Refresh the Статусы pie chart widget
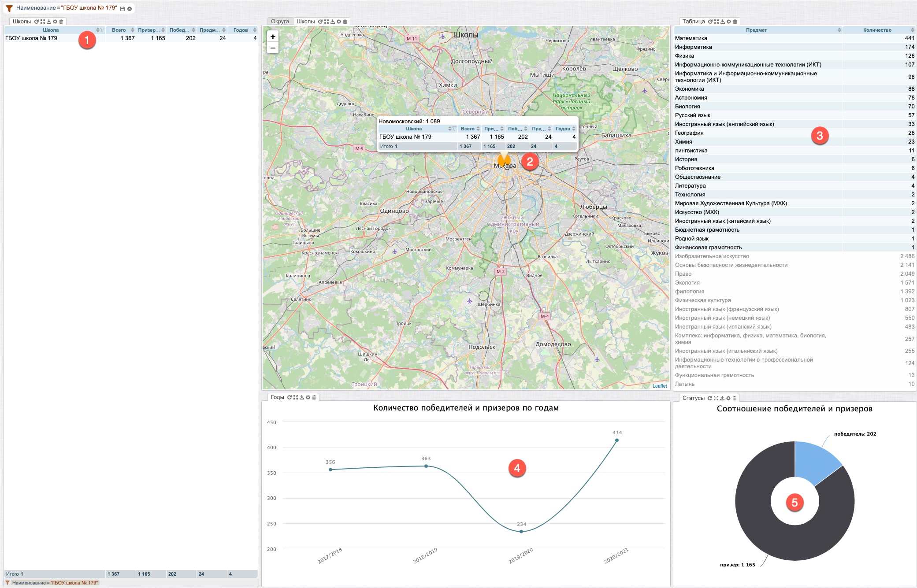The width and height of the screenshot is (917, 588). (x=710, y=398)
